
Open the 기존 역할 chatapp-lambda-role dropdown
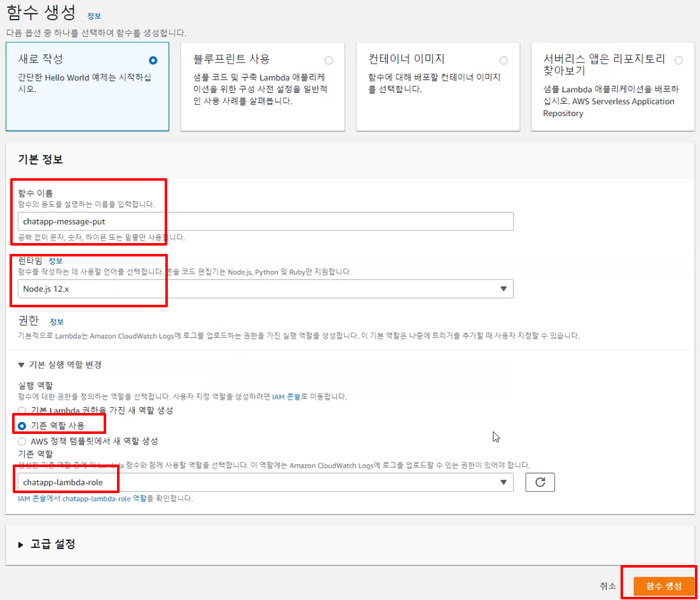(266, 482)
